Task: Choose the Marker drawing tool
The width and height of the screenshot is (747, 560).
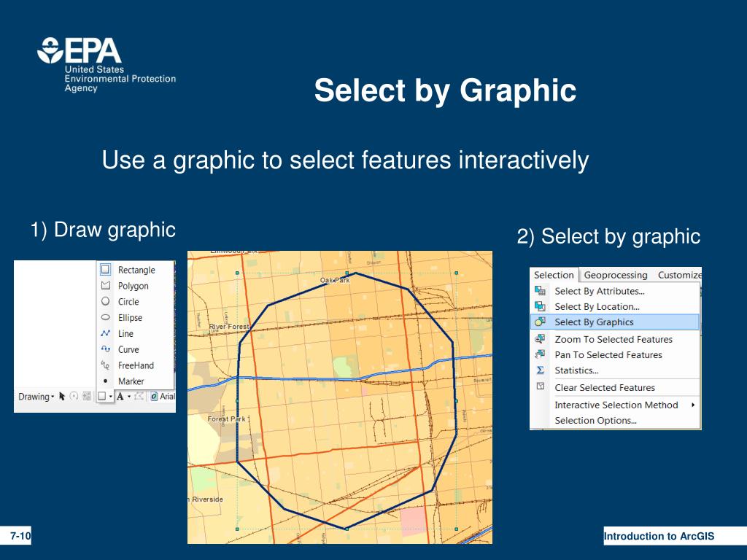Action: click(135, 381)
